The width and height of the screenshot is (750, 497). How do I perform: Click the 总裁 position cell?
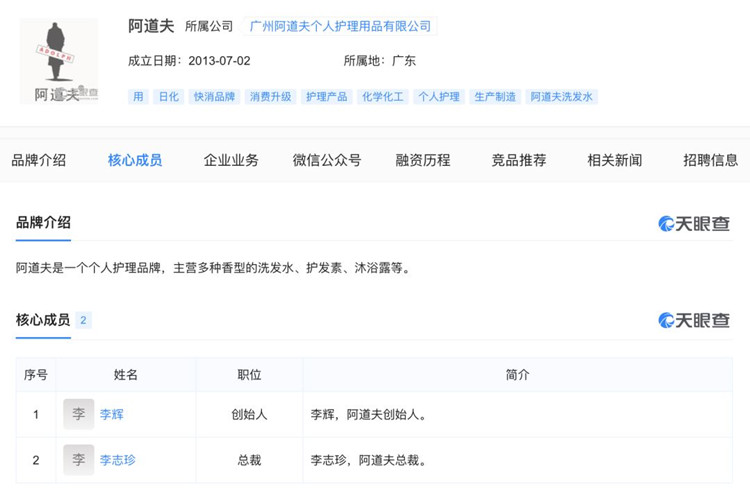tap(249, 460)
